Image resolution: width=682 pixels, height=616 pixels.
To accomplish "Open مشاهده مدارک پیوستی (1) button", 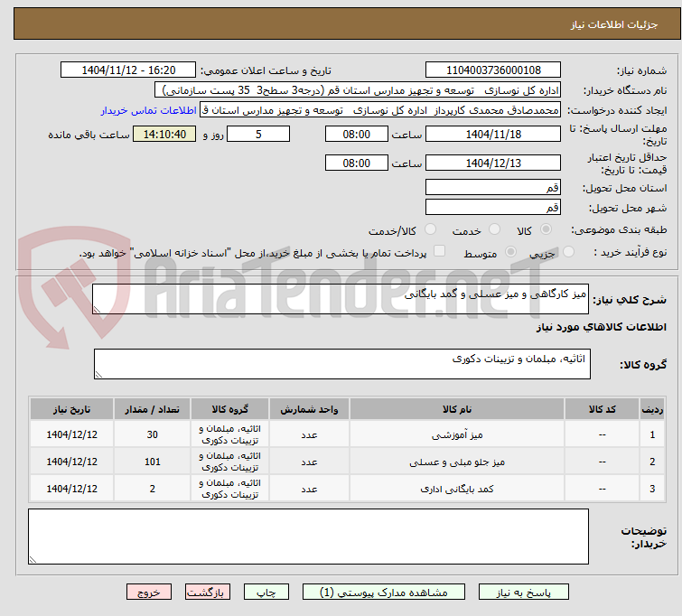I will point(384,593).
